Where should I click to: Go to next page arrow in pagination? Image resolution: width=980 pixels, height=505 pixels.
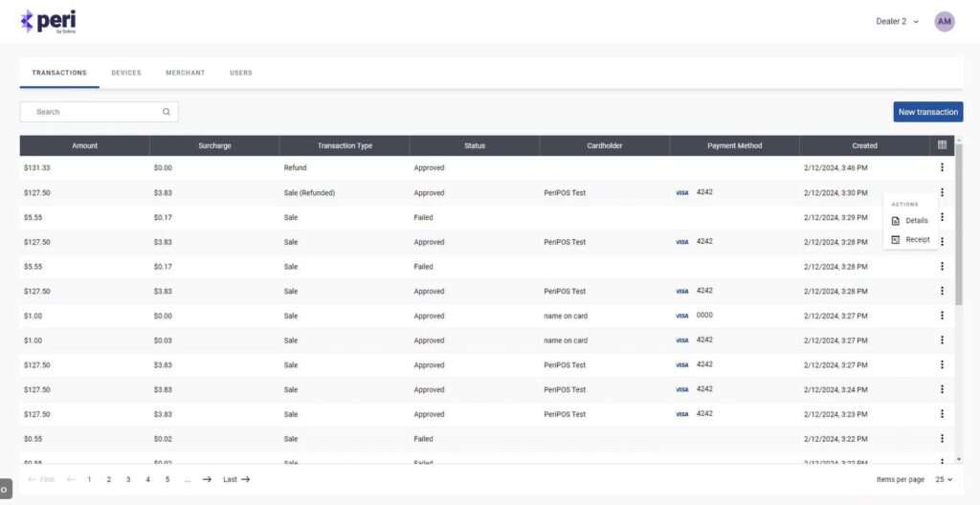pyautogui.click(x=207, y=479)
